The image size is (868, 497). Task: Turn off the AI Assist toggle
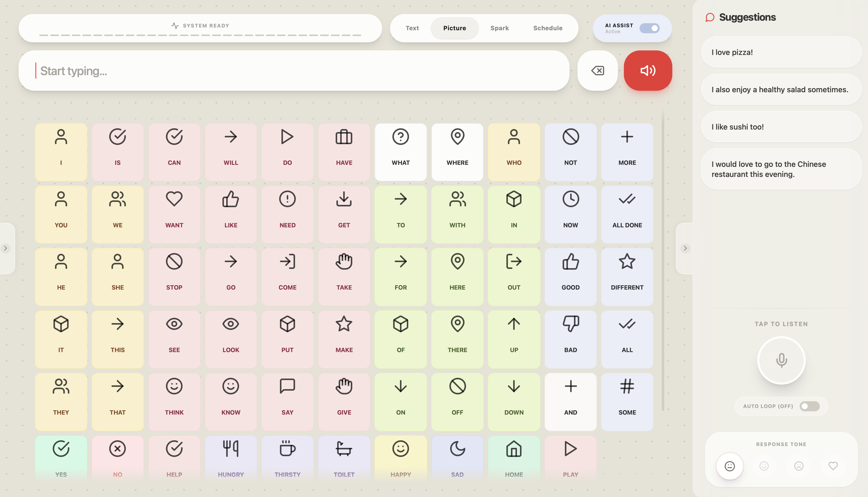(x=649, y=28)
